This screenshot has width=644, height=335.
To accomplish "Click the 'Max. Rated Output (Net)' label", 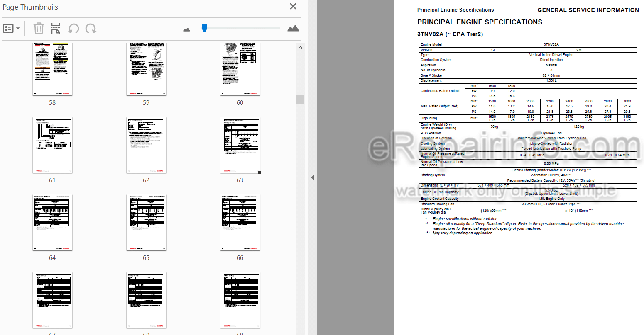I will point(439,106).
